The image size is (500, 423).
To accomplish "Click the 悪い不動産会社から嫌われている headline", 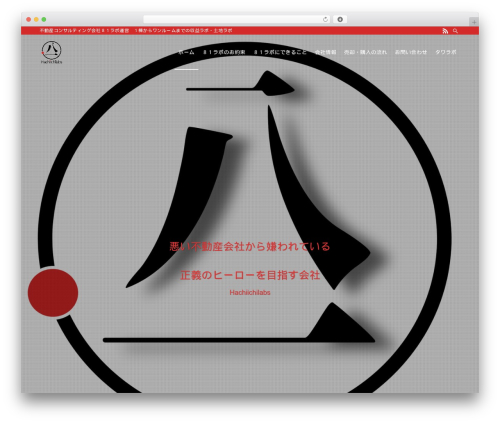I will (250, 246).
